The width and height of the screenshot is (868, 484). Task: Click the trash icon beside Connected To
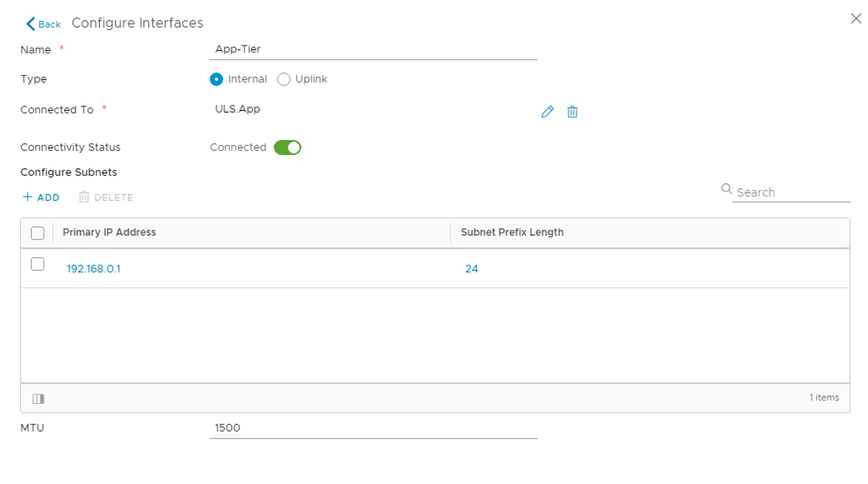pyautogui.click(x=572, y=112)
